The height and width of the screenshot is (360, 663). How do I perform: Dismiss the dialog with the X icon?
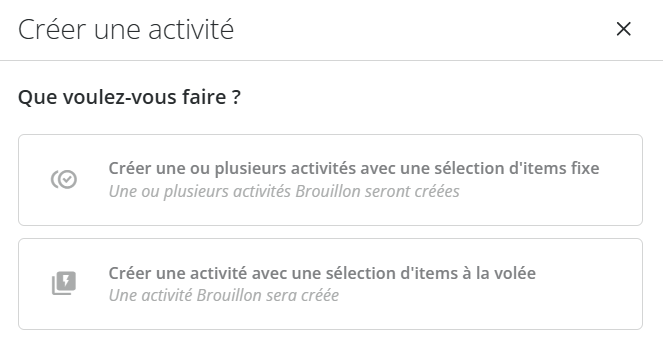tap(623, 29)
